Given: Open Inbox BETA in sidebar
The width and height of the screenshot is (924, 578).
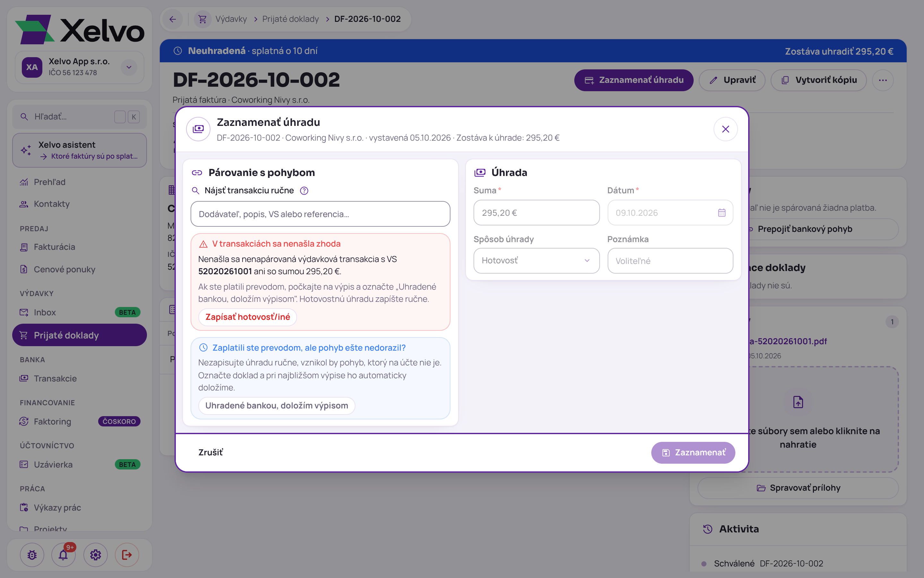Looking at the screenshot, I should [80, 312].
